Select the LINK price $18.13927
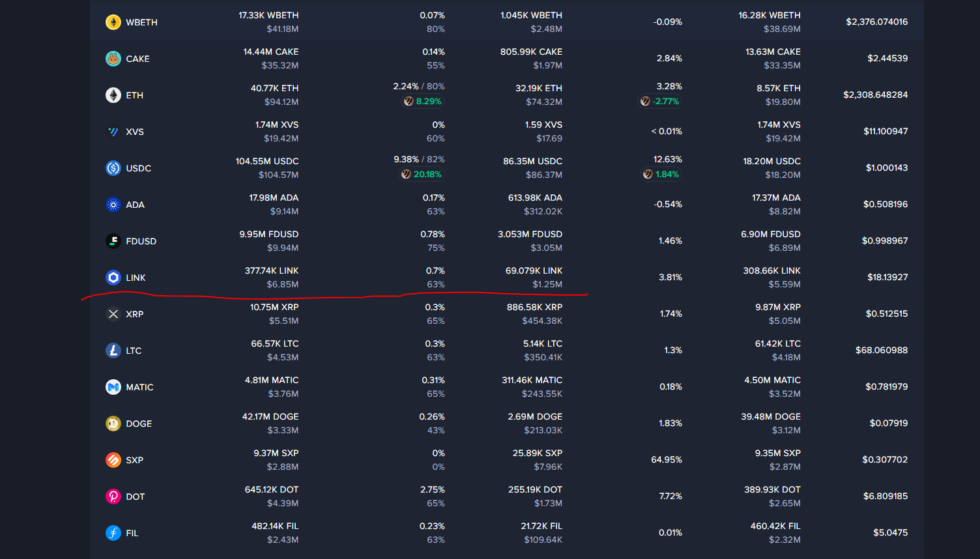 tap(887, 277)
